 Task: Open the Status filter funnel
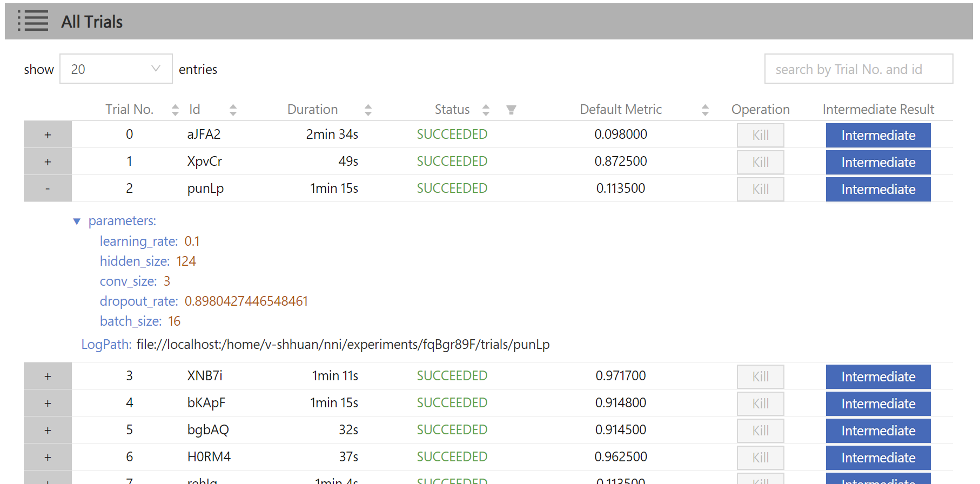pos(511,110)
